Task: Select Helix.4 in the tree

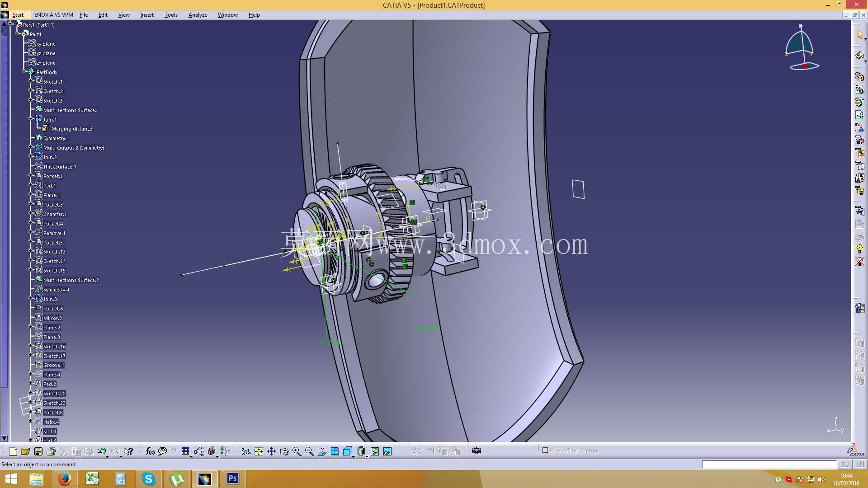Action: click(x=51, y=422)
